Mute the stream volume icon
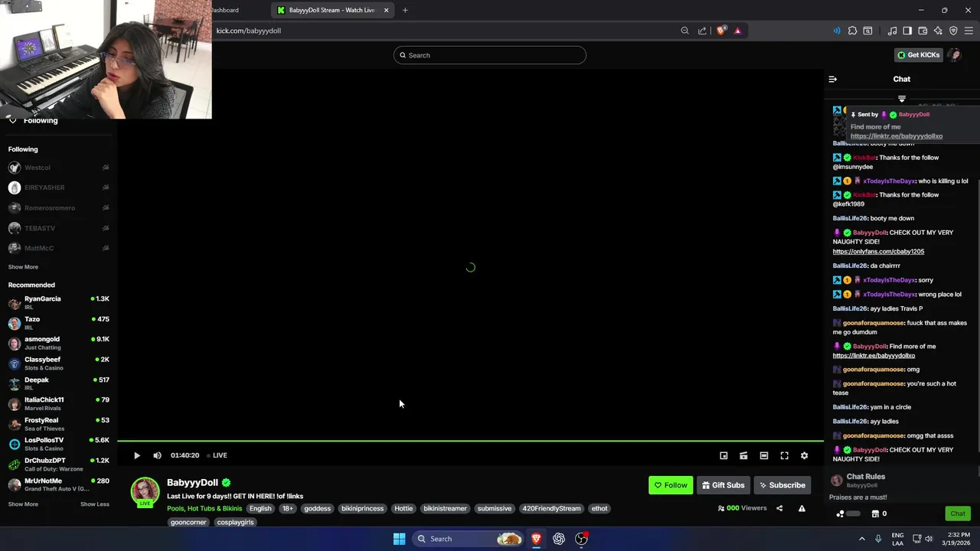The width and height of the screenshot is (980, 551). pyautogui.click(x=157, y=455)
